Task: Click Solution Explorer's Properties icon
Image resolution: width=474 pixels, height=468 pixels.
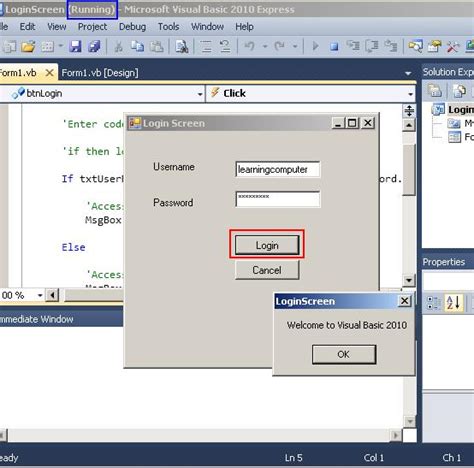Action: point(435,91)
